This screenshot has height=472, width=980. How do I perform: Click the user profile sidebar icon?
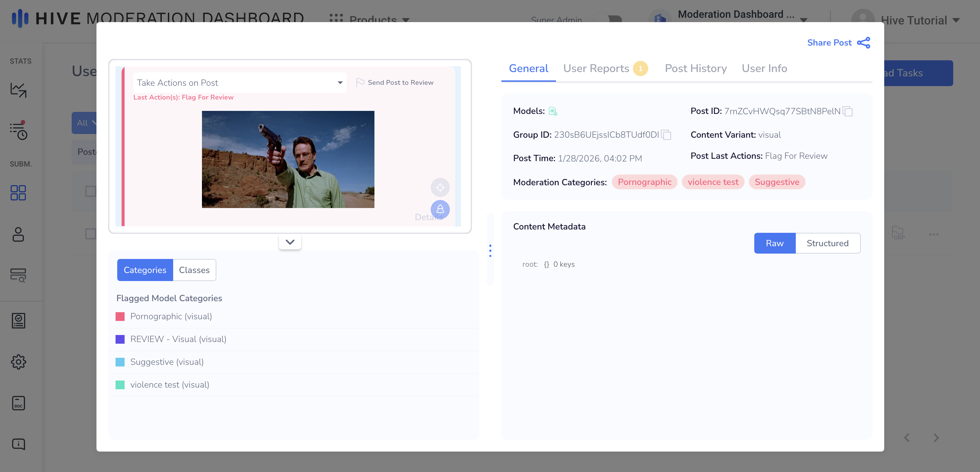[x=18, y=234]
